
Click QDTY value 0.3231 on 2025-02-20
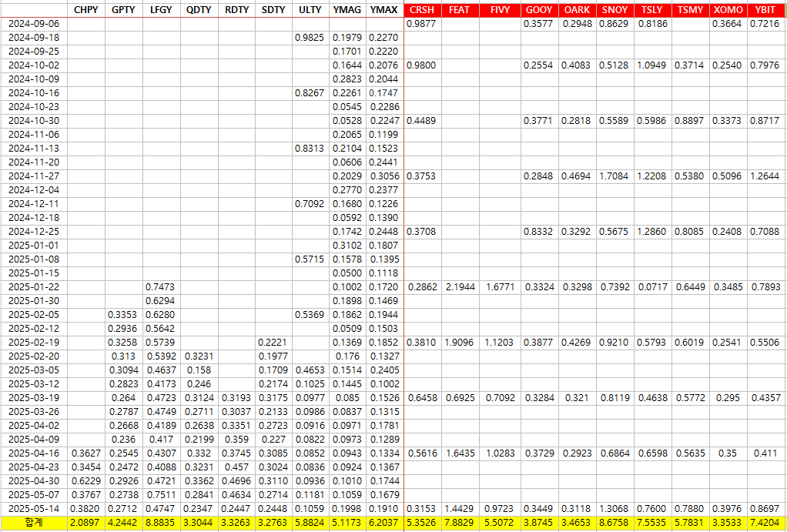click(x=199, y=356)
